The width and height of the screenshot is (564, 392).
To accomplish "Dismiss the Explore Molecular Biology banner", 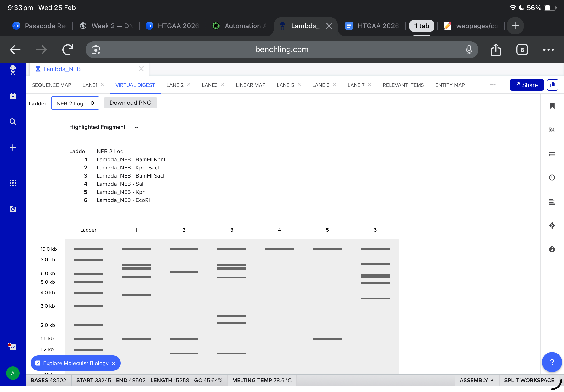I will pyautogui.click(x=114, y=363).
